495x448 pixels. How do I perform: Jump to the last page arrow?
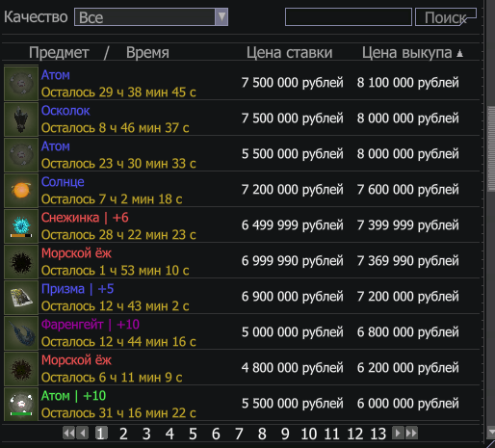pos(411,433)
